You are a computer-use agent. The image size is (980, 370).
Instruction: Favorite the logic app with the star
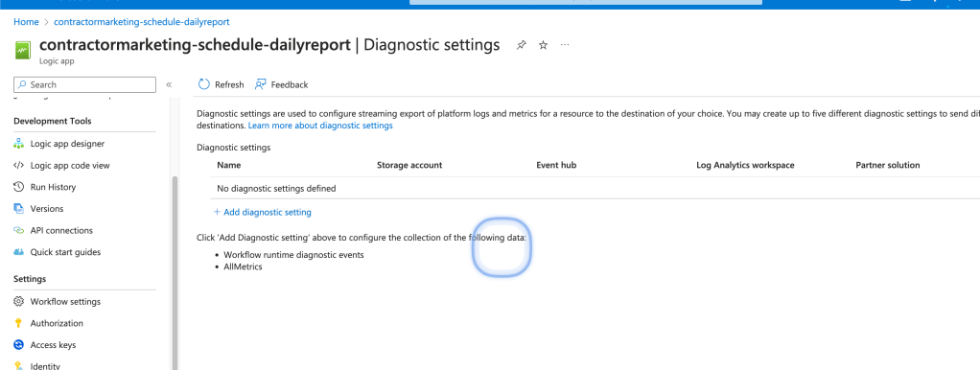tap(543, 45)
